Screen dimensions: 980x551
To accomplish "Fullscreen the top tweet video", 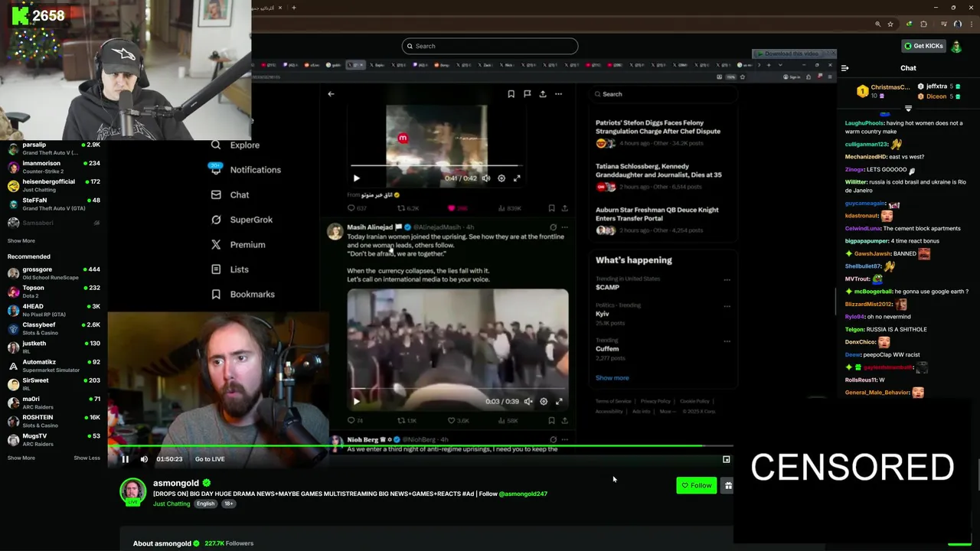I will click(517, 178).
